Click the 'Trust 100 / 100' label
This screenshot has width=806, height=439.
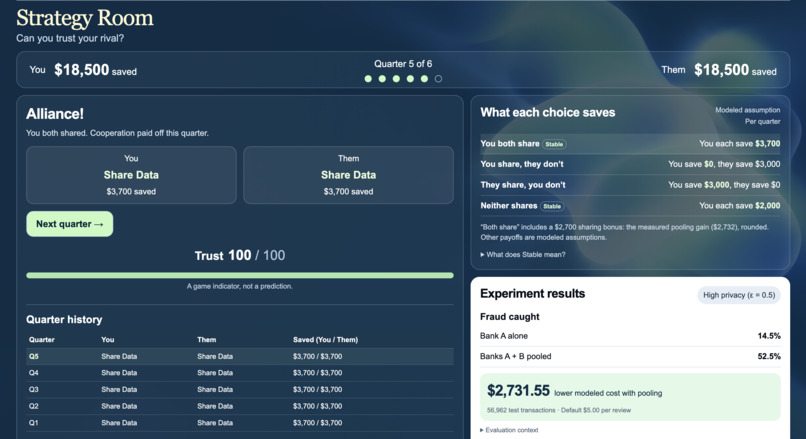(x=240, y=255)
